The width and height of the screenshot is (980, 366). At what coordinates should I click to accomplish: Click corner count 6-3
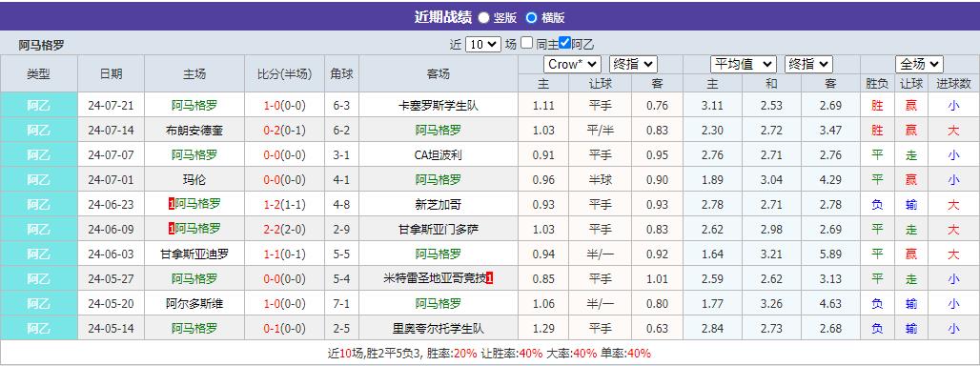coord(342,106)
